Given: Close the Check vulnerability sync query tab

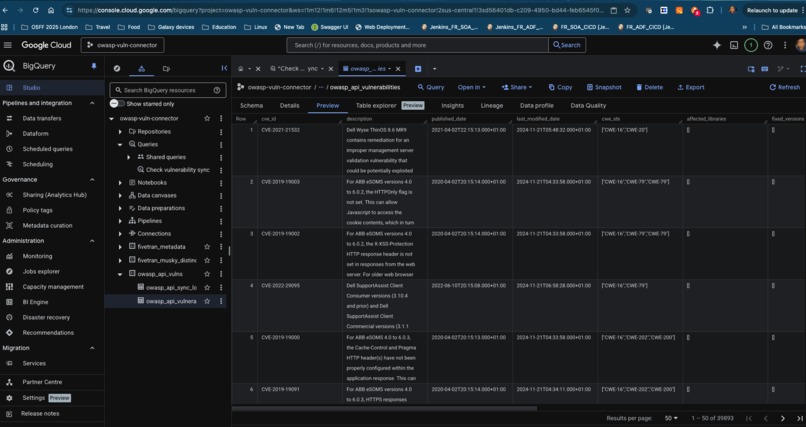Looking at the screenshot, I should pos(333,68).
